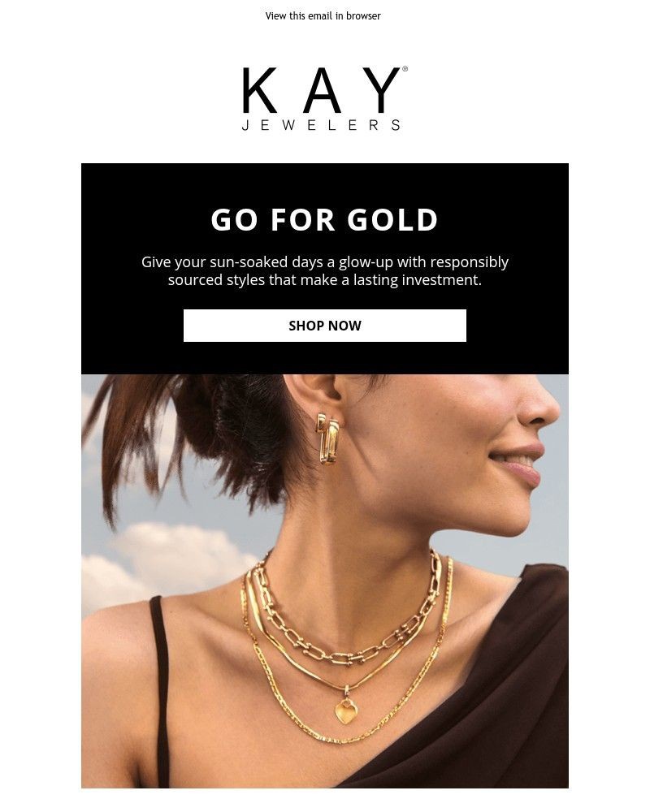
Task: Click the SHOP NOW button
Action: [325, 326]
